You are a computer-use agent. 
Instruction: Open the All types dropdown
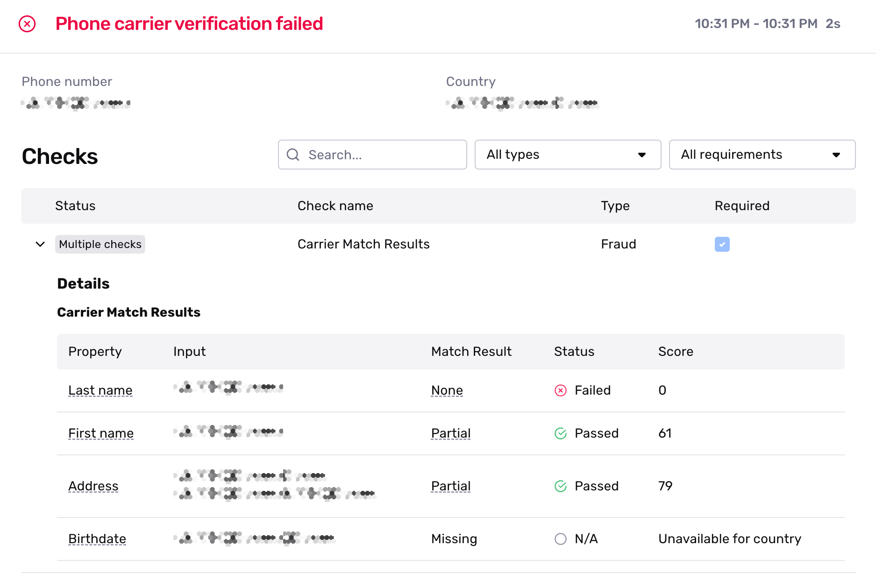click(x=568, y=155)
